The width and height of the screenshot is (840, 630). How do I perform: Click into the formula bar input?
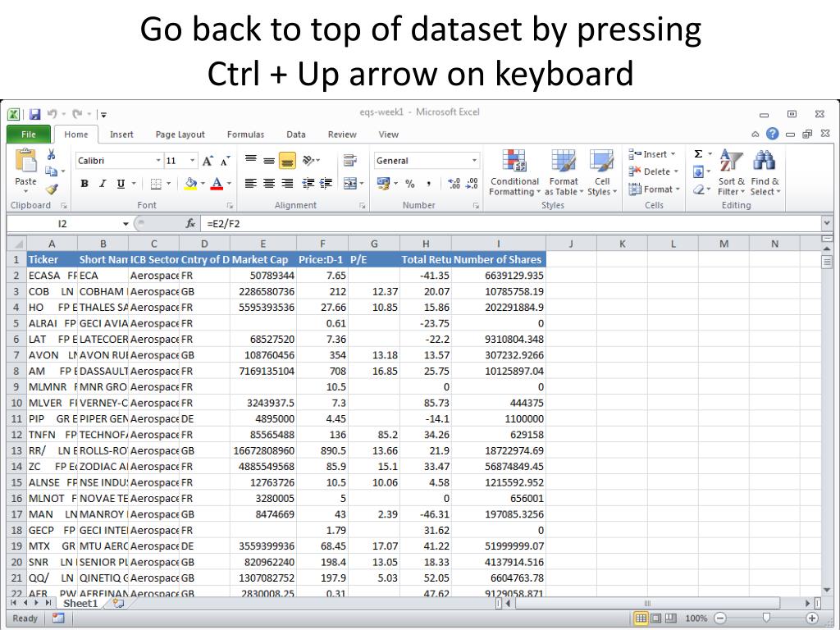click(x=512, y=223)
